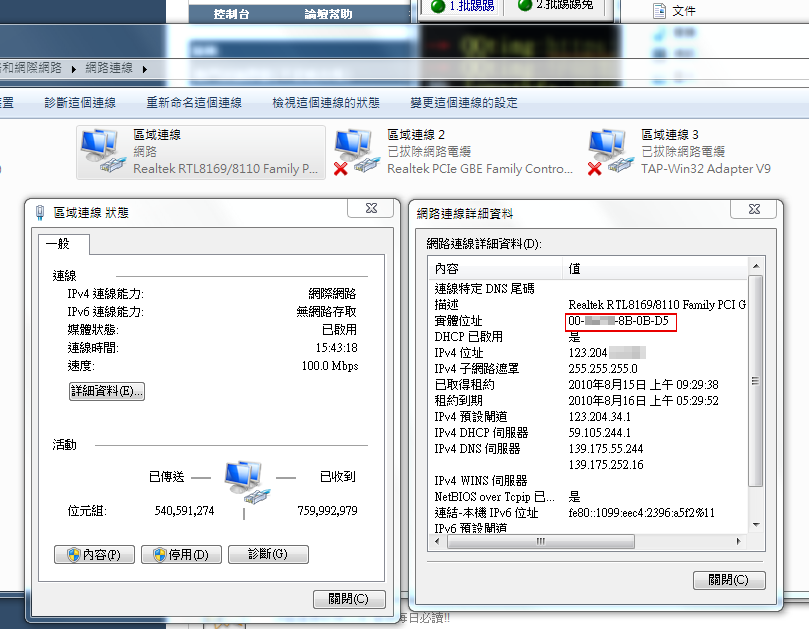Image resolution: width=809 pixels, height=629 pixels.
Task: Click the details list scroll-down arrow
Action: [x=756, y=525]
